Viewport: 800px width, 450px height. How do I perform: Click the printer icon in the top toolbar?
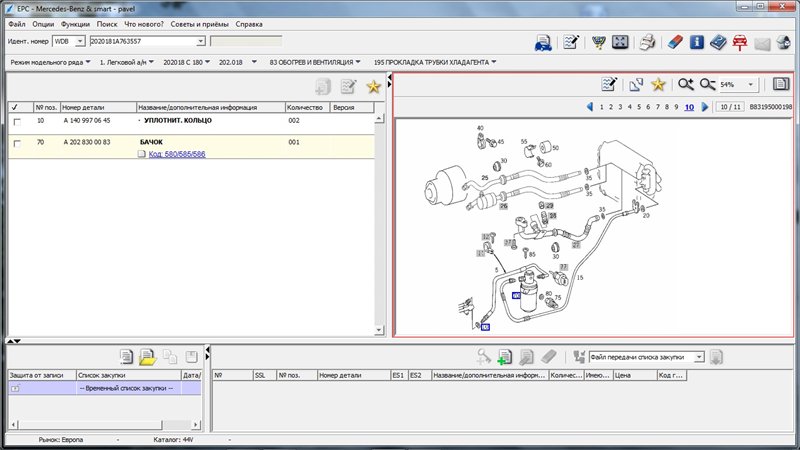pyautogui.click(x=647, y=42)
